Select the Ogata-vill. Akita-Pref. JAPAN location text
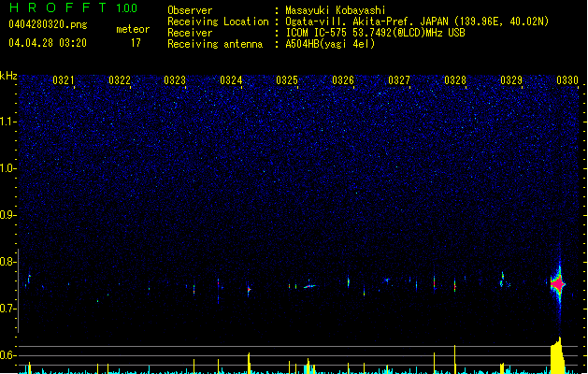Image resolution: width=588 pixels, height=374 pixels. (417, 22)
